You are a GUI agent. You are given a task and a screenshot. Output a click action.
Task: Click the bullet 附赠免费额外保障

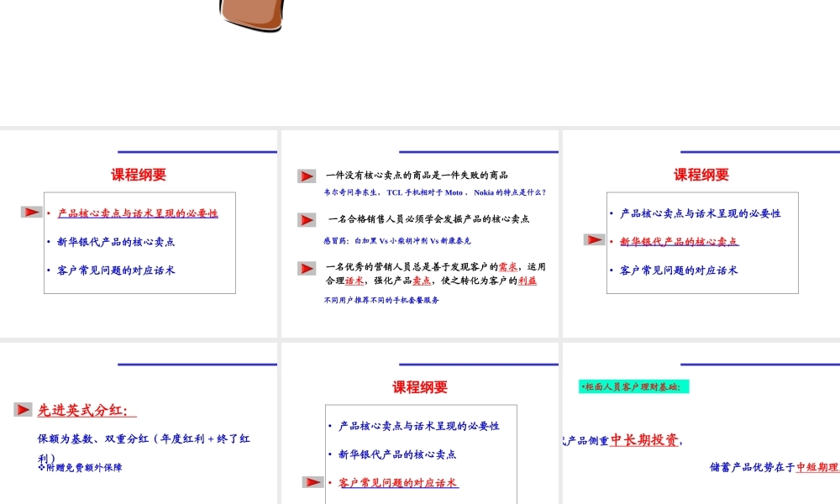point(81,468)
